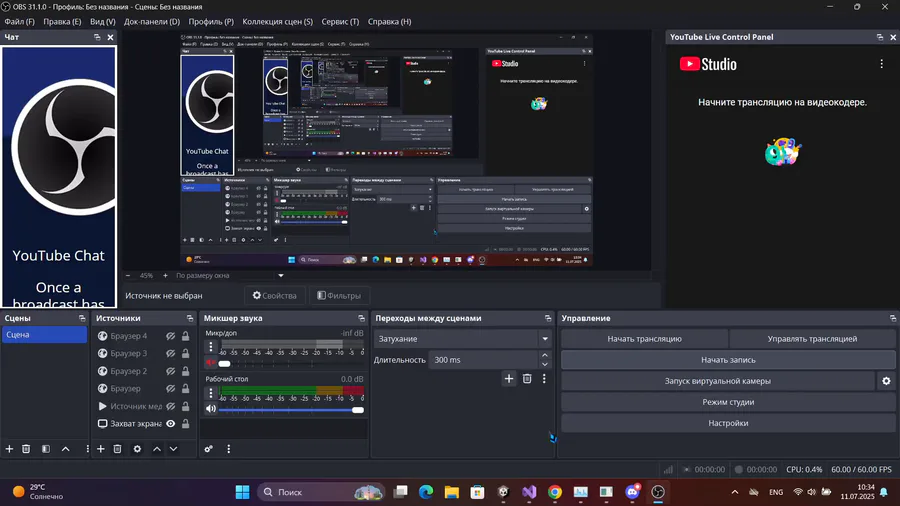The width and height of the screenshot is (900, 506).
Task: Open the Вид menu
Action: coord(103,22)
